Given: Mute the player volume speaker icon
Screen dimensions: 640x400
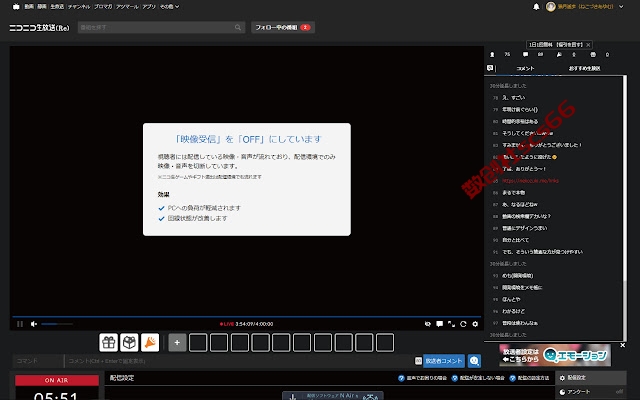Looking at the screenshot, I should [x=34, y=324].
